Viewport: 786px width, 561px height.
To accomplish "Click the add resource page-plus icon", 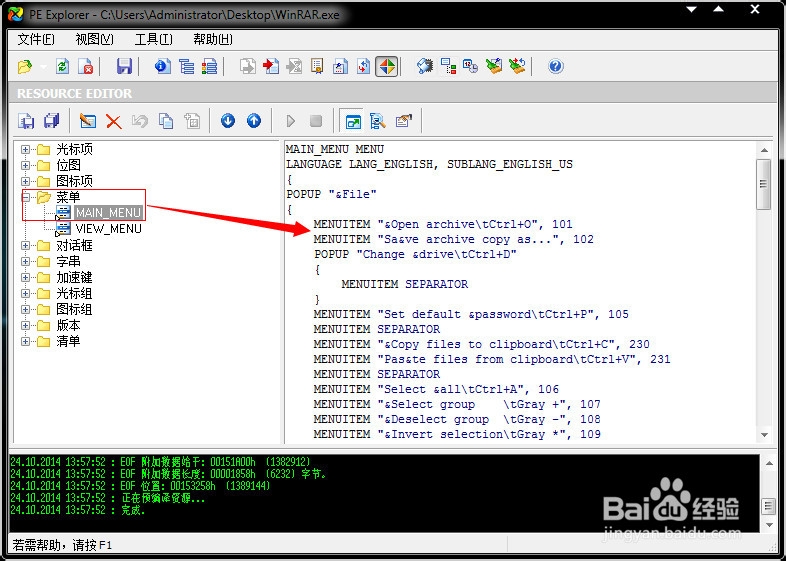I will point(192,121).
